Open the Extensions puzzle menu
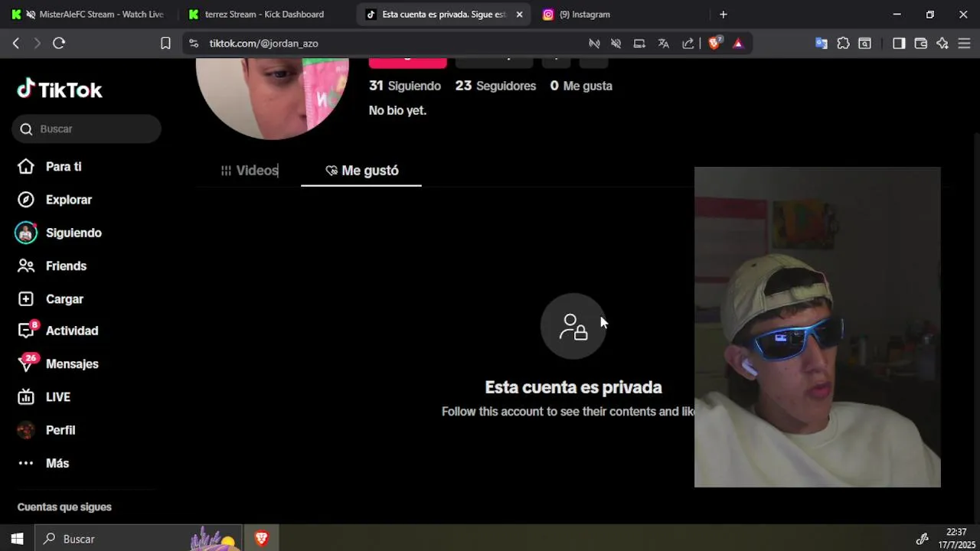Image resolution: width=980 pixels, height=551 pixels. 843,44
